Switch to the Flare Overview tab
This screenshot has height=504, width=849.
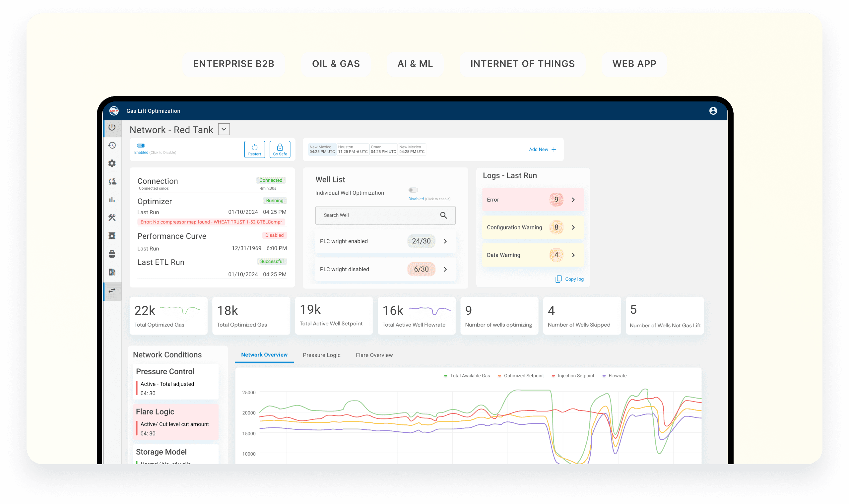(x=374, y=355)
